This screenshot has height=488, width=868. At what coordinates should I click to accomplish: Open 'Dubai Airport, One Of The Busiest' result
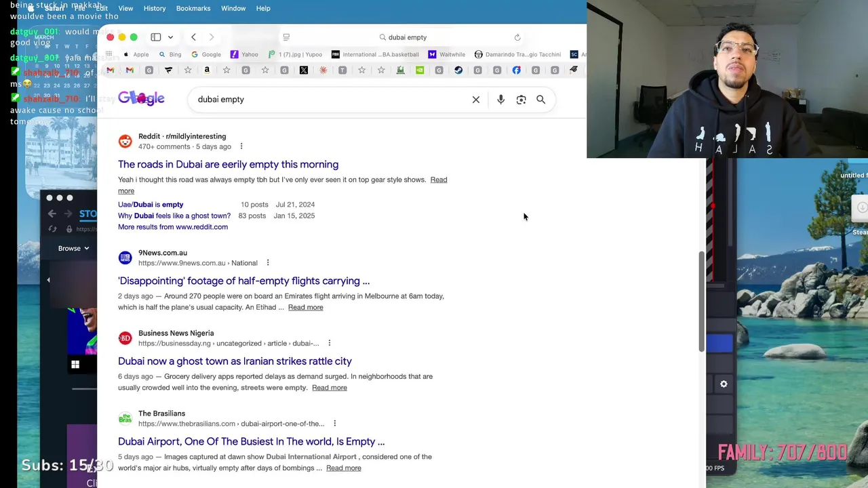pos(251,441)
